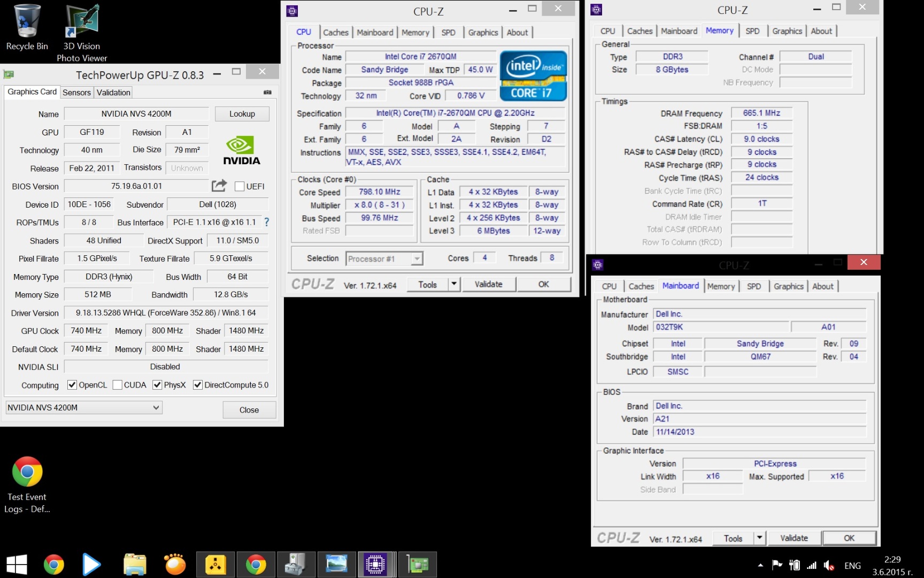The height and width of the screenshot is (578, 924).
Task: Toggle the DirectCompute 5.0 checkbox
Action: click(x=198, y=385)
